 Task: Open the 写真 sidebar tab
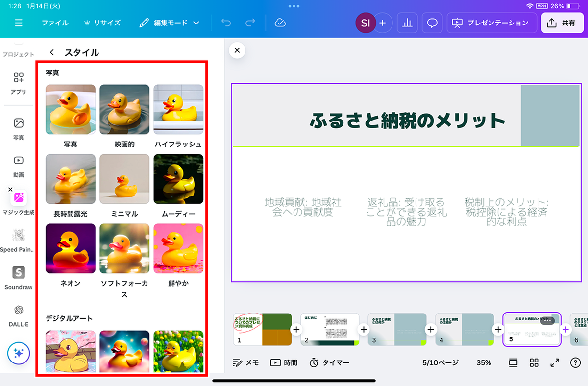(x=19, y=129)
